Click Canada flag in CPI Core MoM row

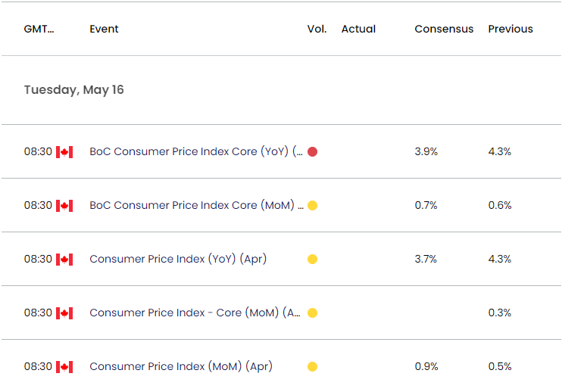pos(64,313)
